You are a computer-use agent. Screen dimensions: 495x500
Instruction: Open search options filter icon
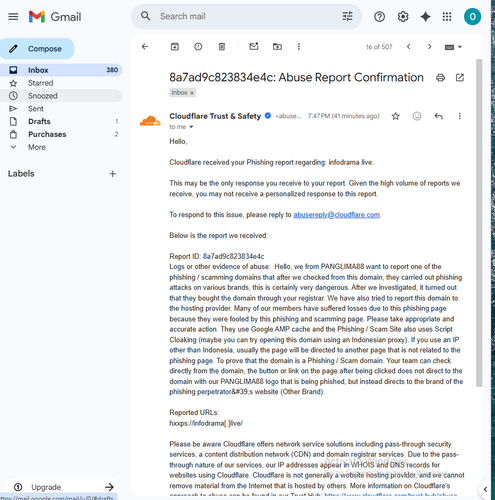pos(347,16)
